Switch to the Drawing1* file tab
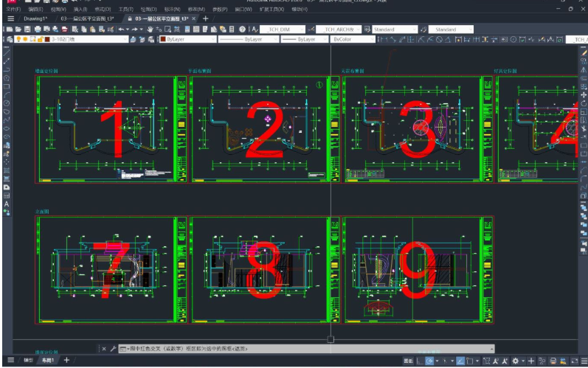Image resolution: width=588 pixels, height=368 pixels. [x=35, y=18]
